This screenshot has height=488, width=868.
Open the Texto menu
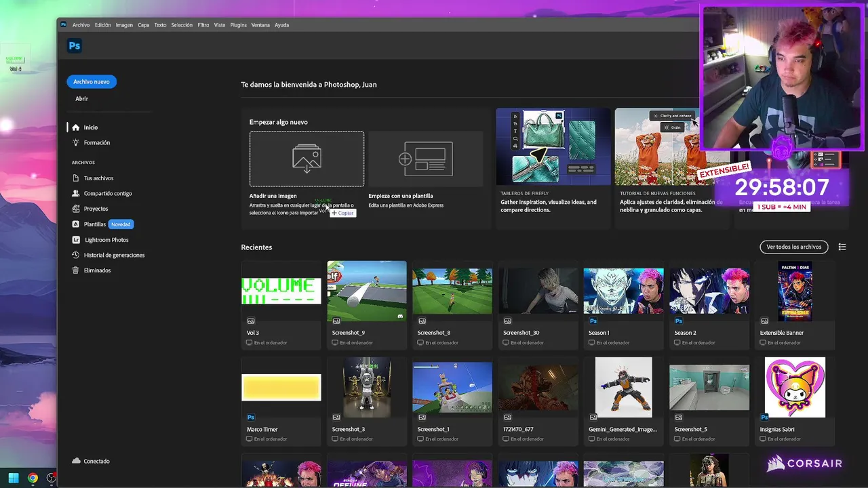click(160, 25)
